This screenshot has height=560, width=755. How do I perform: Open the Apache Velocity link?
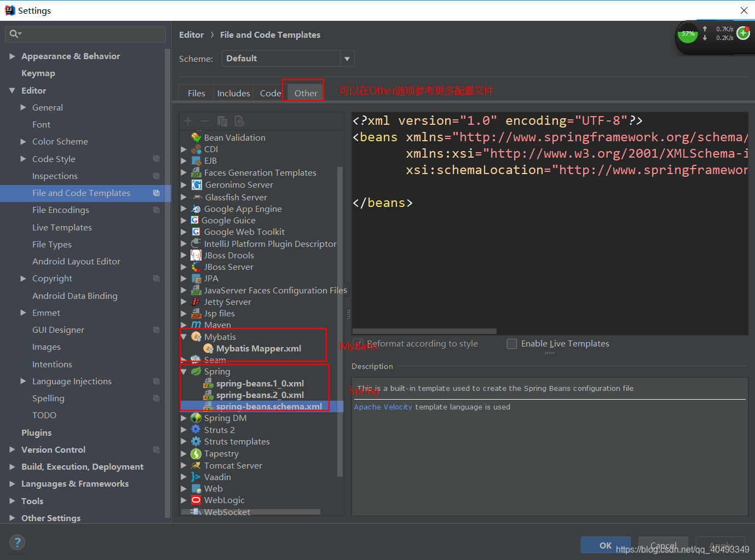(x=383, y=407)
